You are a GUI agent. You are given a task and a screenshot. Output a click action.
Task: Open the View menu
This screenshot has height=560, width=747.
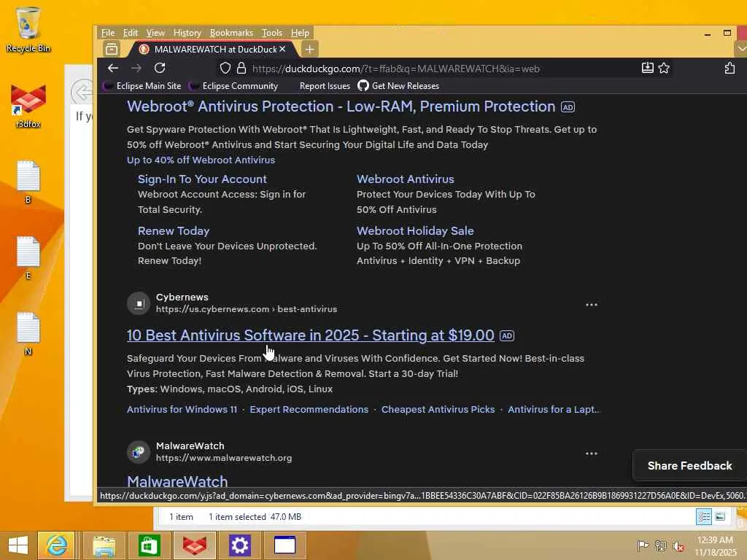pyautogui.click(x=155, y=33)
